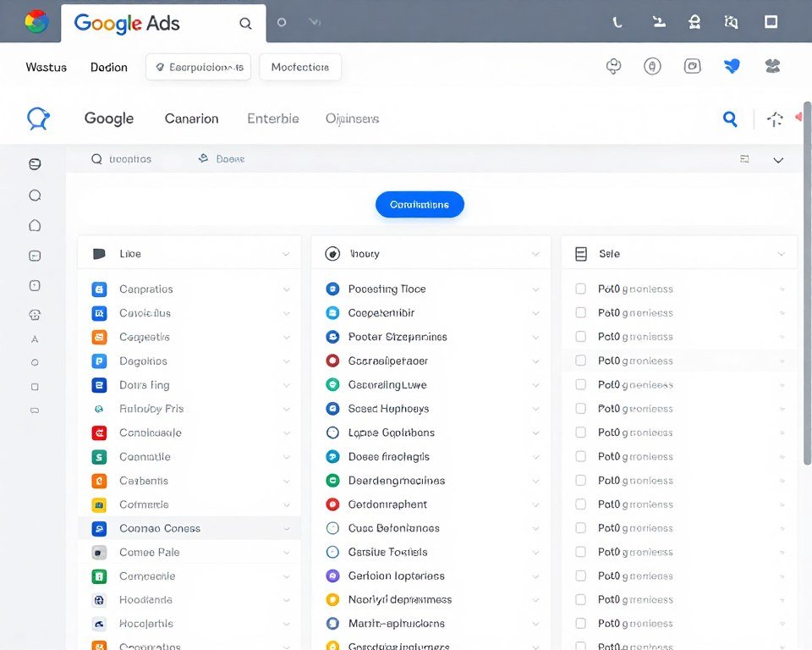The height and width of the screenshot is (650, 812).
Task: Select the Connao Coness list row
Action: pos(189,528)
